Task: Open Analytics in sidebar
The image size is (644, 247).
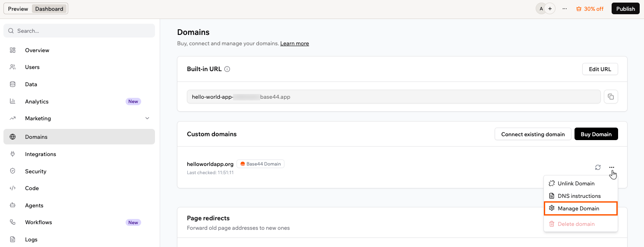Action: (x=79, y=101)
